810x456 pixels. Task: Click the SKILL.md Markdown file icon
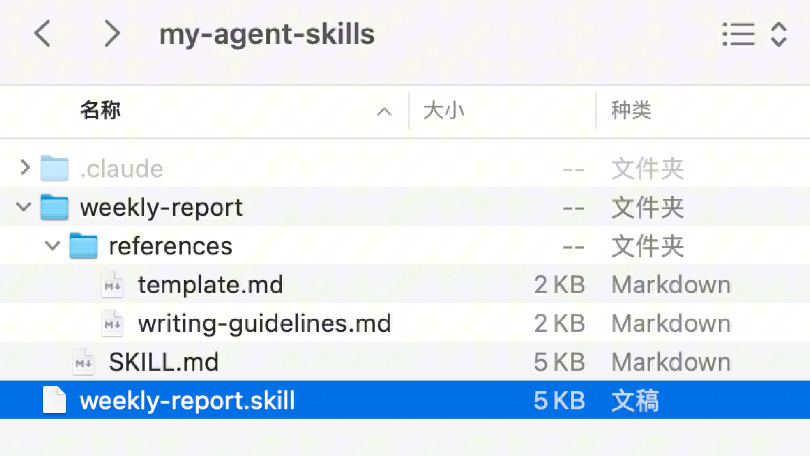click(x=84, y=362)
